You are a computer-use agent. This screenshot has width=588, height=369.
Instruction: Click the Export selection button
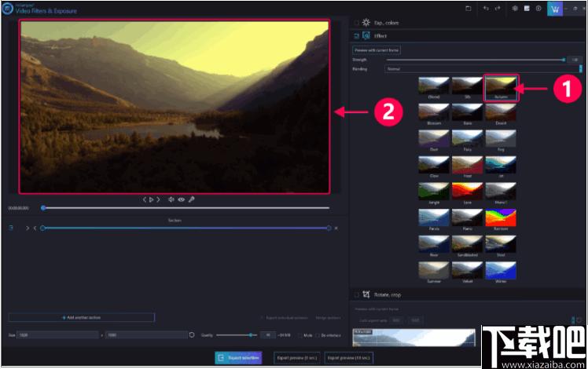tap(238, 358)
